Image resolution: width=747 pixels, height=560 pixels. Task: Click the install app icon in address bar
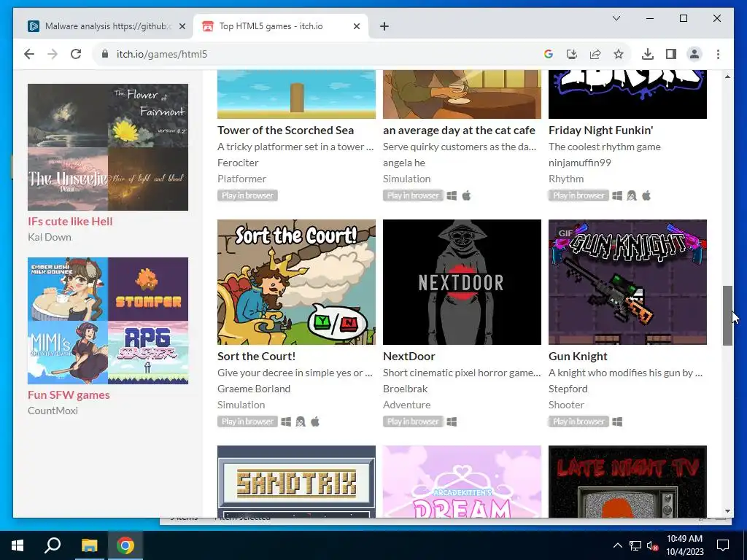[572, 54]
